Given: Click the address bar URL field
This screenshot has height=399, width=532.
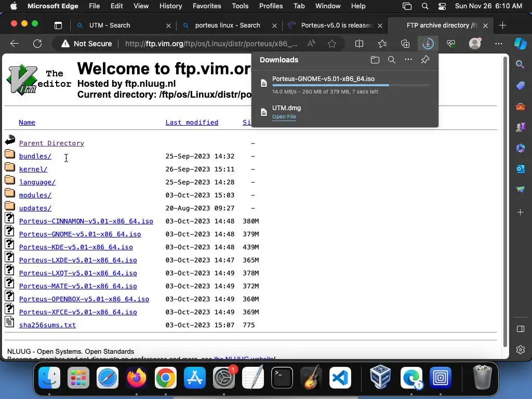Looking at the screenshot, I should pos(211,44).
